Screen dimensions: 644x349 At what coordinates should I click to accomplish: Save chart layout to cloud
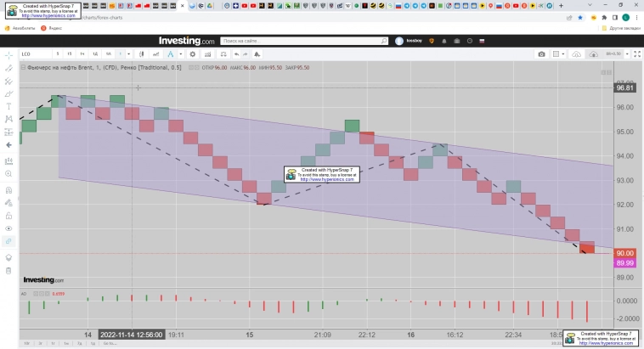tap(594, 54)
